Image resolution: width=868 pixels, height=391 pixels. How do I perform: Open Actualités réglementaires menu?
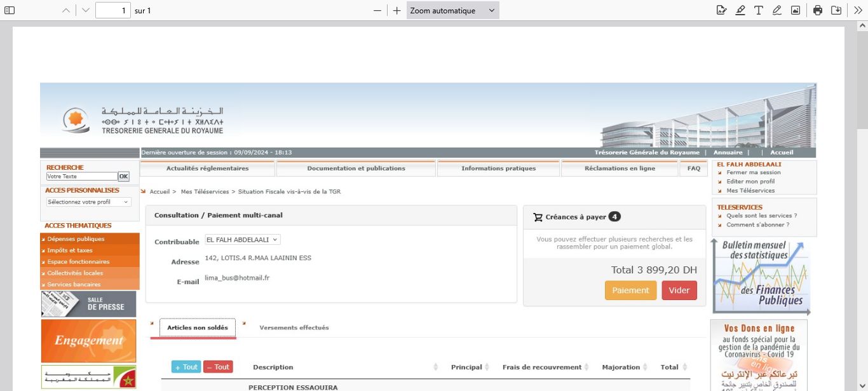[x=207, y=168]
